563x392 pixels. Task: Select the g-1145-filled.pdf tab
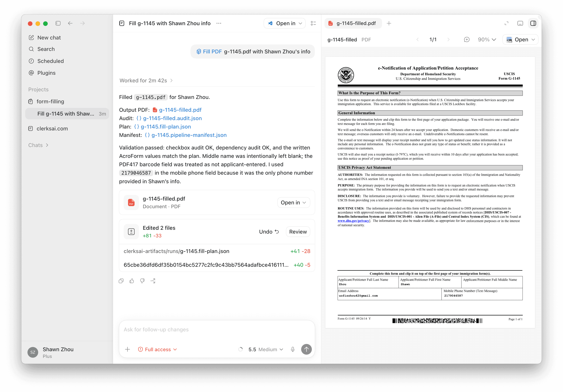tap(353, 23)
